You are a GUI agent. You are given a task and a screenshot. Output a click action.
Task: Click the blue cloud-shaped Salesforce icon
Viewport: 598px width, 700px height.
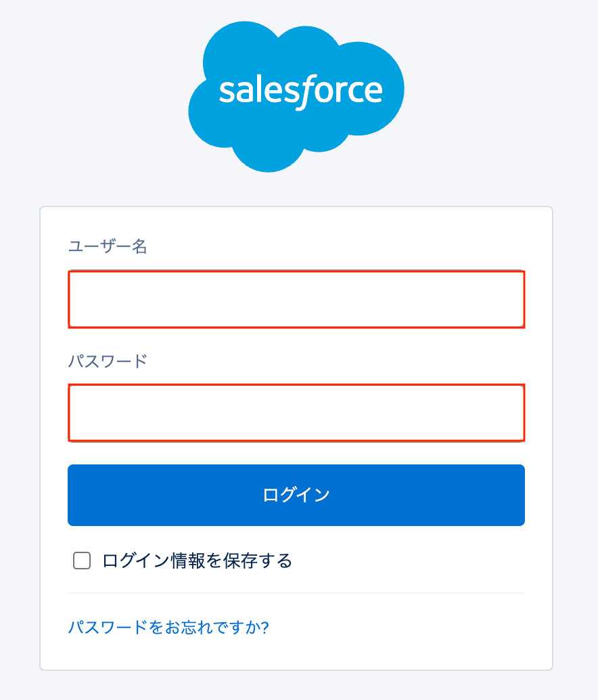[x=296, y=95]
